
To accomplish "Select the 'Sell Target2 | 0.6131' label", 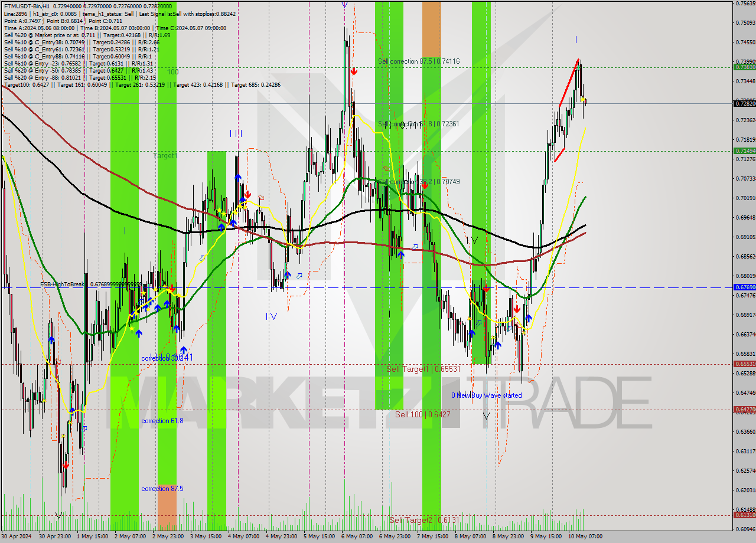I will pyautogui.click(x=424, y=520).
